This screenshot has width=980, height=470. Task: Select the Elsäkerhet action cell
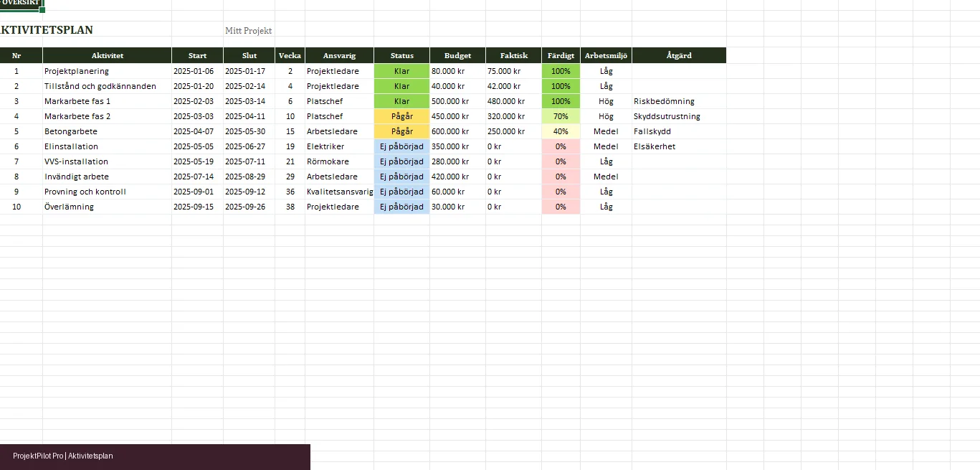(679, 146)
